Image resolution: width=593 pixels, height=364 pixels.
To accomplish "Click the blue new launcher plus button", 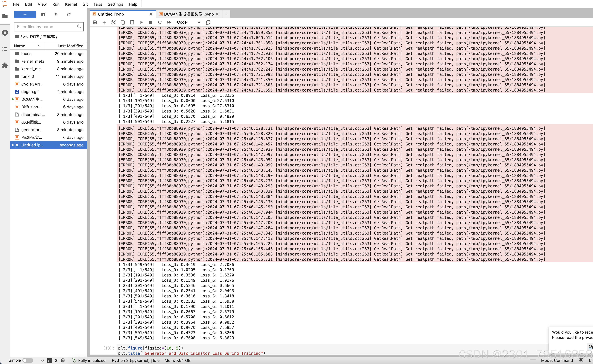I will pyautogui.click(x=25, y=14).
